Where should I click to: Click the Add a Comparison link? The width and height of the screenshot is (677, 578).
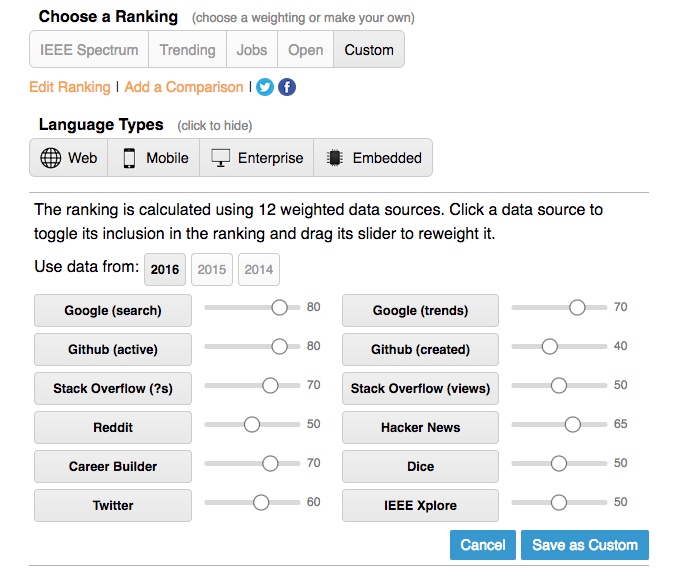pyautogui.click(x=184, y=87)
